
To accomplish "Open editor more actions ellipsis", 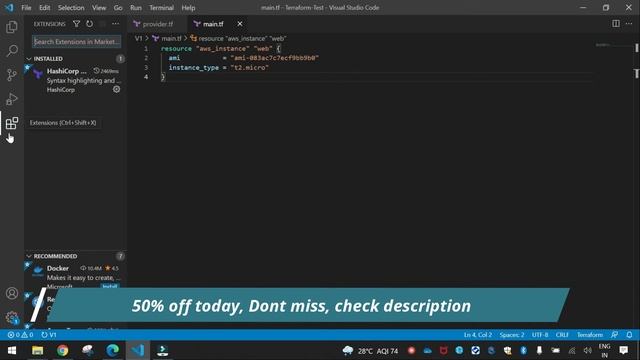I will pyautogui.click(x=629, y=24).
